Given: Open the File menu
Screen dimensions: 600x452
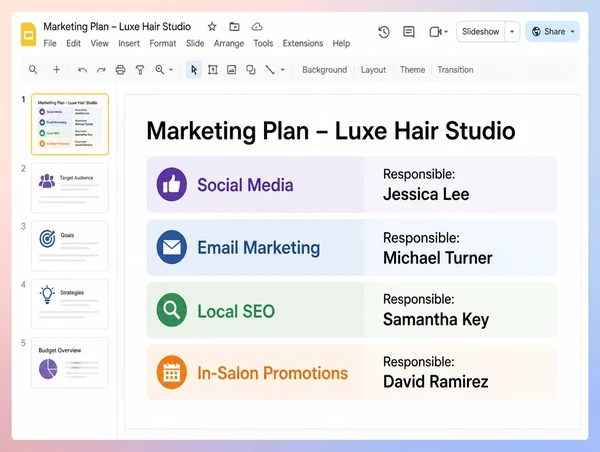Looking at the screenshot, I should click(50, 43).
